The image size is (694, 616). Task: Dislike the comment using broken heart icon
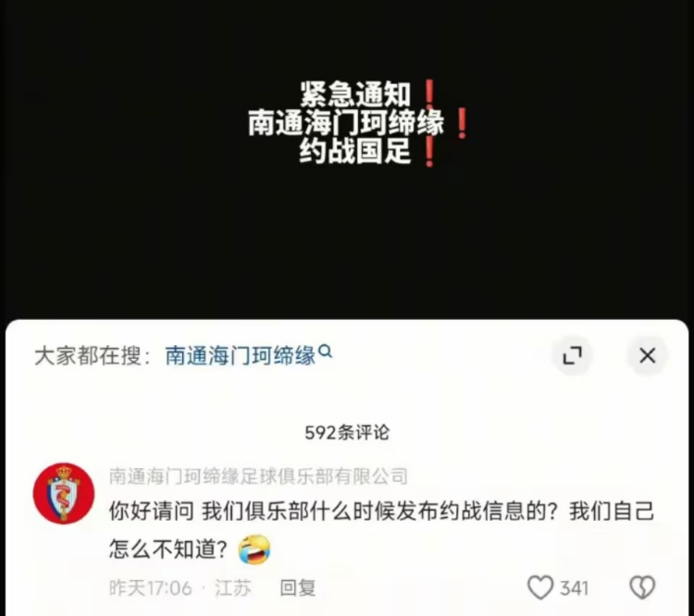(x=642, y=587)
